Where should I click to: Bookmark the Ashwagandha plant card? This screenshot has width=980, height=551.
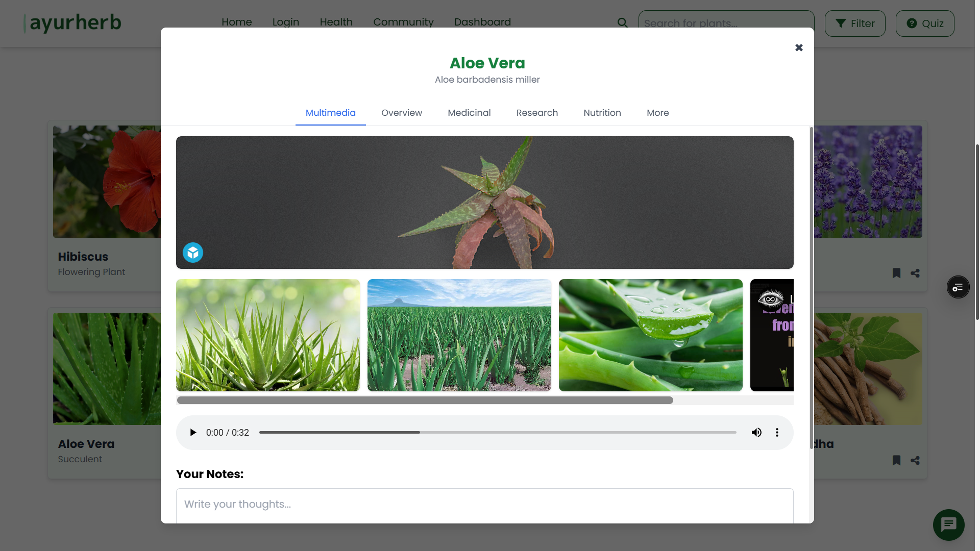(896, 460)
